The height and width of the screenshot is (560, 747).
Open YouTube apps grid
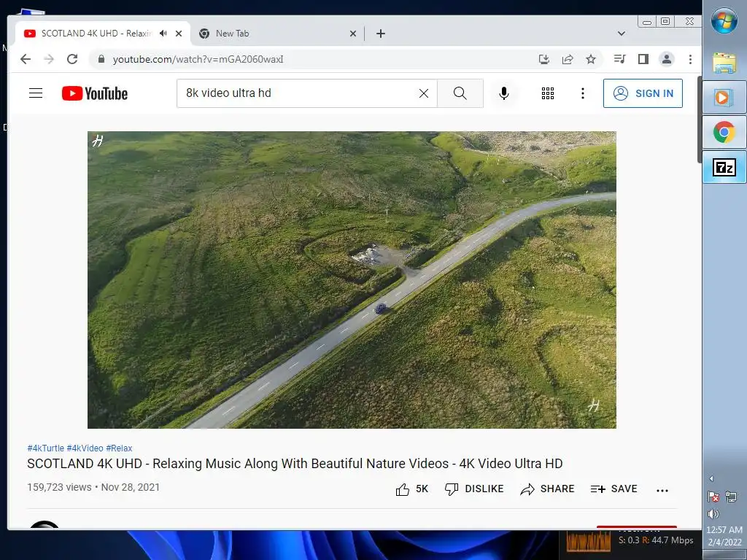[548, 93]
